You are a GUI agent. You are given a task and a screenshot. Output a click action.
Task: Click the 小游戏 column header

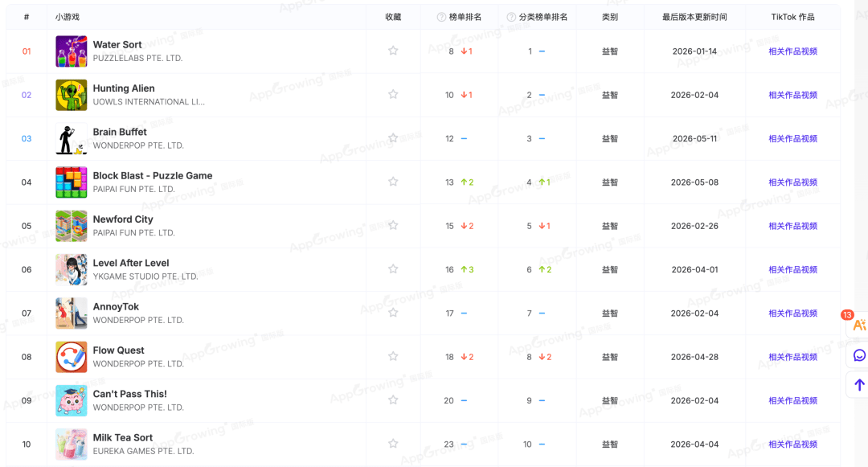[67, 17]
